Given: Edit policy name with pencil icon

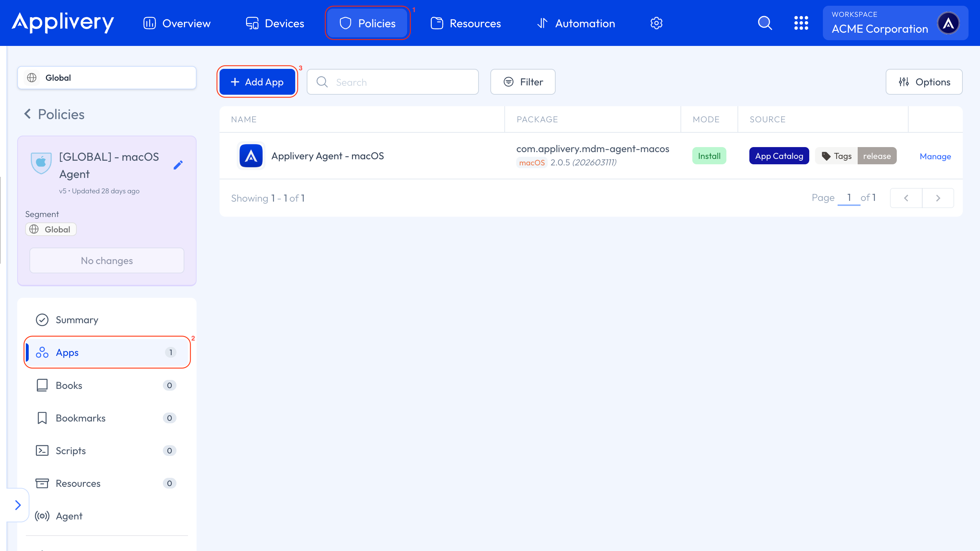Looking at the screenshot, I should tap(178, 165).
